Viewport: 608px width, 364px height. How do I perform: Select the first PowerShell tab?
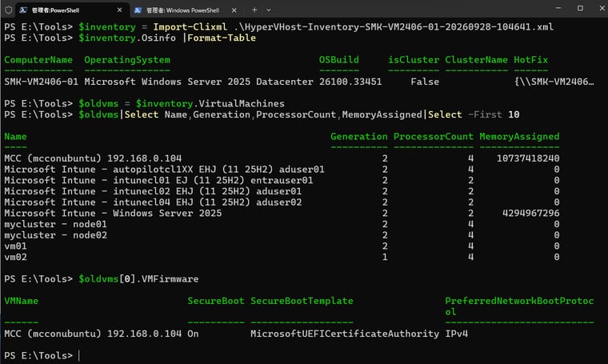click(71, 10)
